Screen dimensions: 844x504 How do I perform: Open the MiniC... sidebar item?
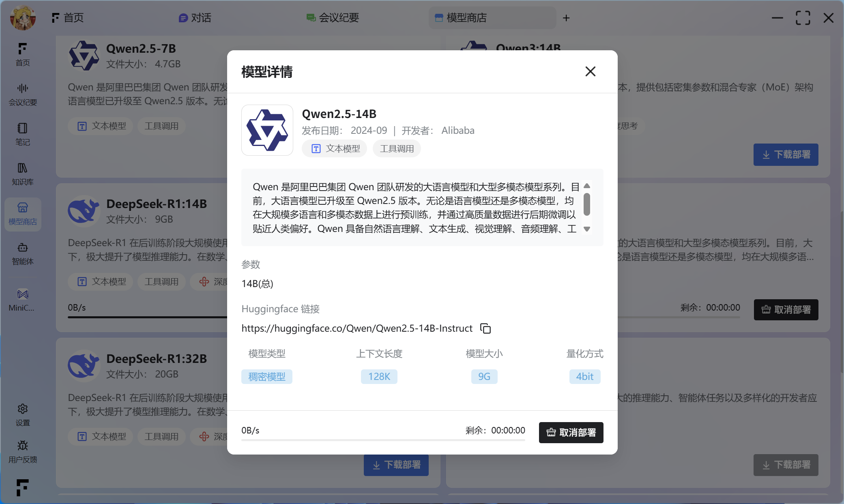(x=23, y=300)
